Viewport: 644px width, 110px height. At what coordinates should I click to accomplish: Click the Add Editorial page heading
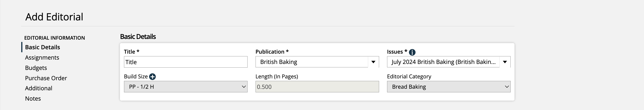click(54, 17)
